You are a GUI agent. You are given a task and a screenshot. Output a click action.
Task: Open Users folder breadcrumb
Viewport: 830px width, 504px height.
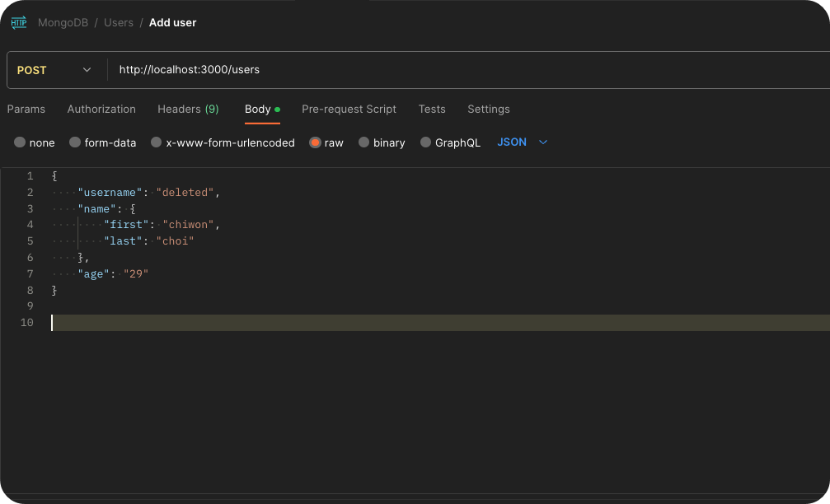pos(119,23)
